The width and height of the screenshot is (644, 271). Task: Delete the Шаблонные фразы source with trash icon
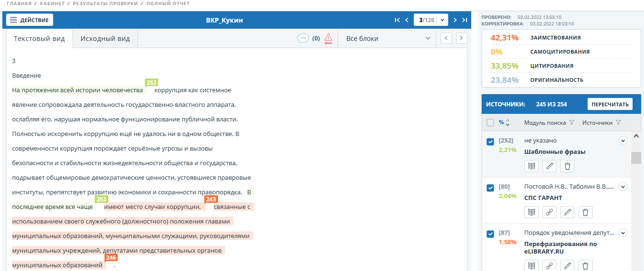567,166
